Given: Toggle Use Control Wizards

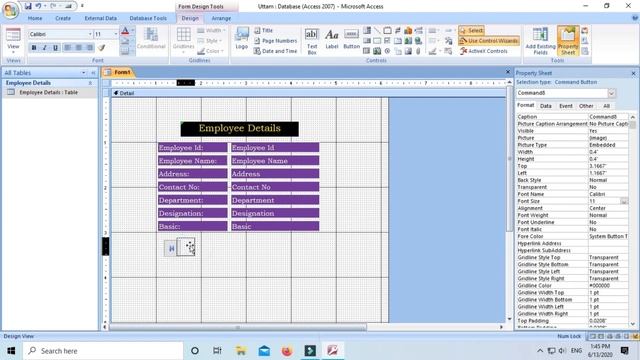Looking at the screenshot, I should (489, 41).
